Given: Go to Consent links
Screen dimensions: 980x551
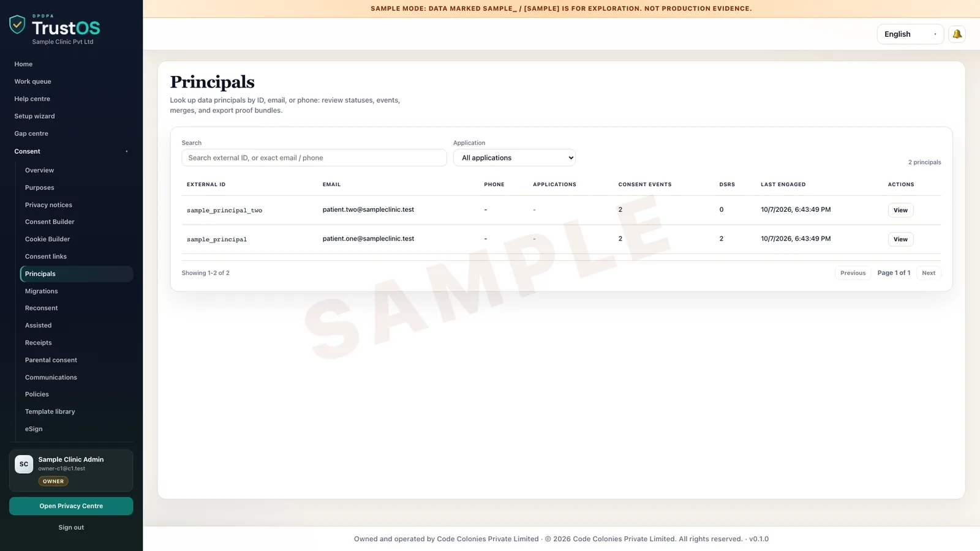Looking at the screenshot, I should tap(46, 257).
